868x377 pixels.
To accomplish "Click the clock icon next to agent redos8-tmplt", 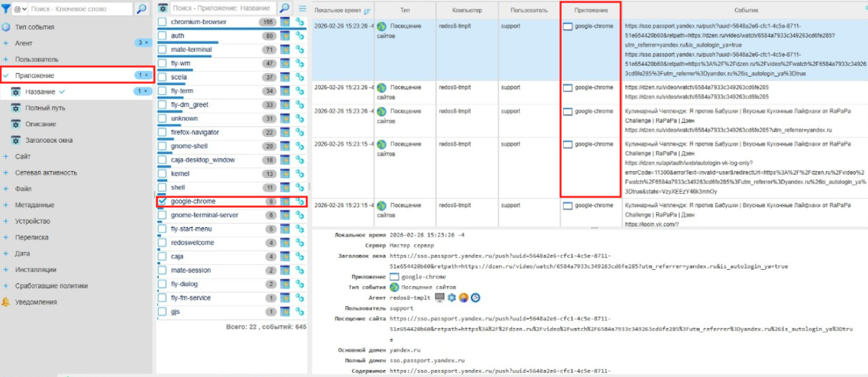I will 475,298.
